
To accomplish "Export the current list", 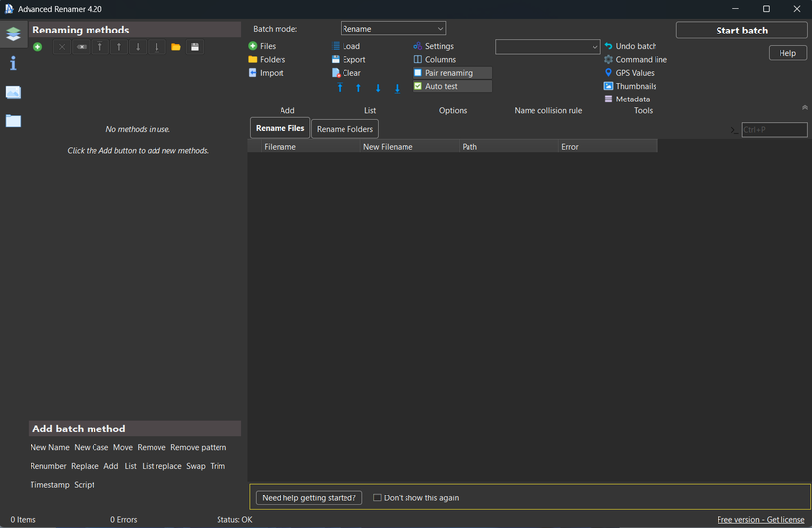I will click(348, 59).
